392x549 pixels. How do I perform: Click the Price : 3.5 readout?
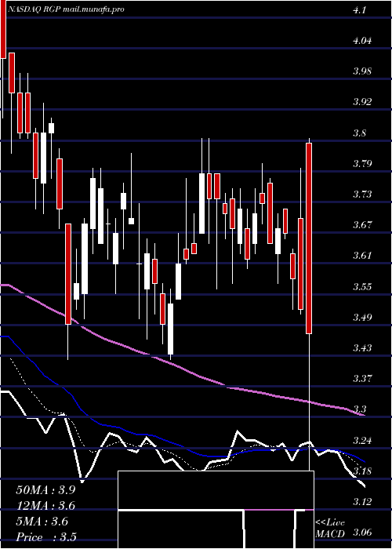point(46,537)
